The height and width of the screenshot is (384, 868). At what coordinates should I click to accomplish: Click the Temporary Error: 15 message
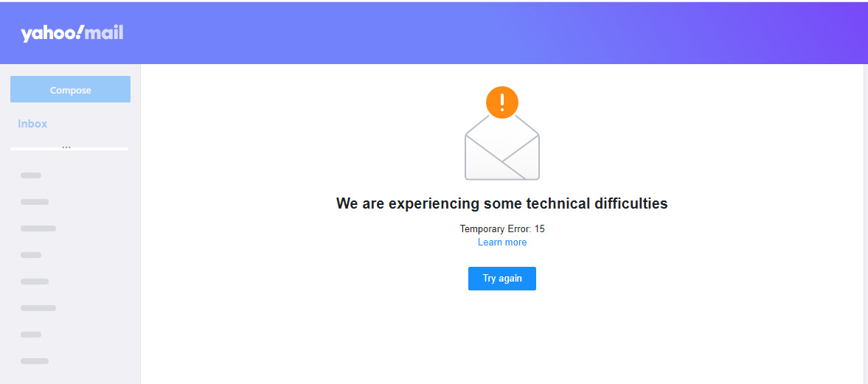(502, 228)
